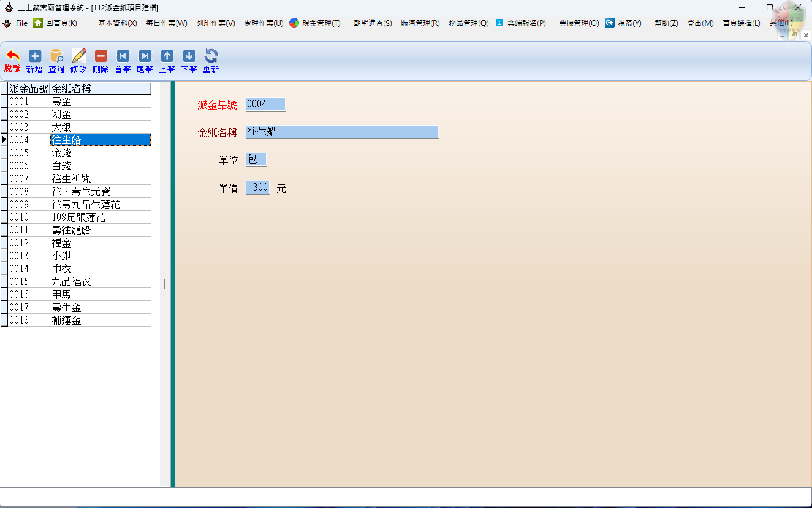The width and height of the screenshot is (812, 508).
Task: Go to previous record with 上筆
Action: pos(167,56)
